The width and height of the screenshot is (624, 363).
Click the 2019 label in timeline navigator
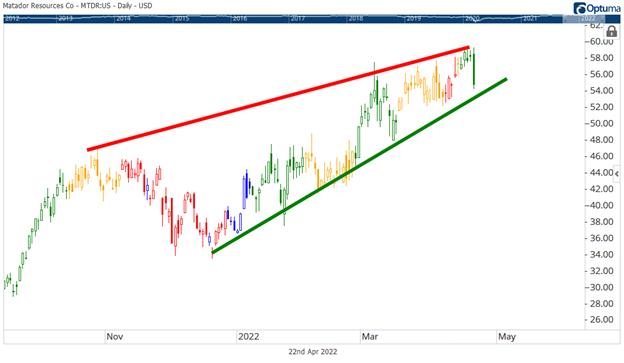pos(414,19)
